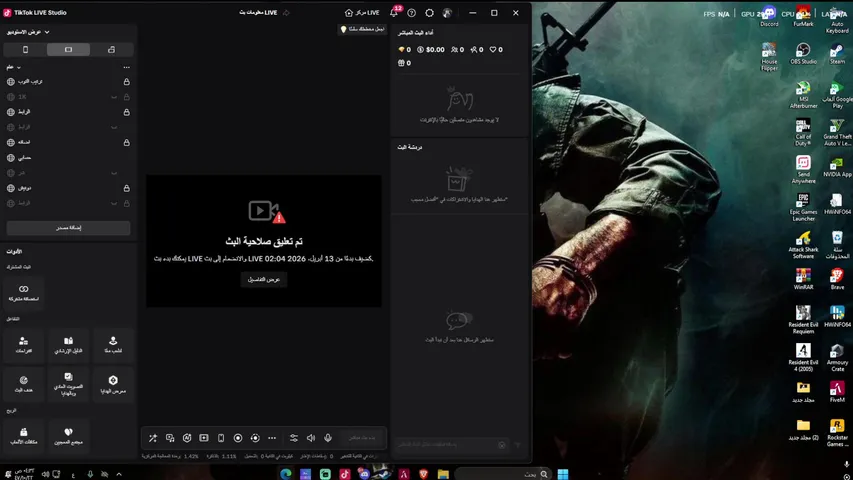853x480 pixels.
Task: Open the LIVE center home link
Action: pos(362,13)
